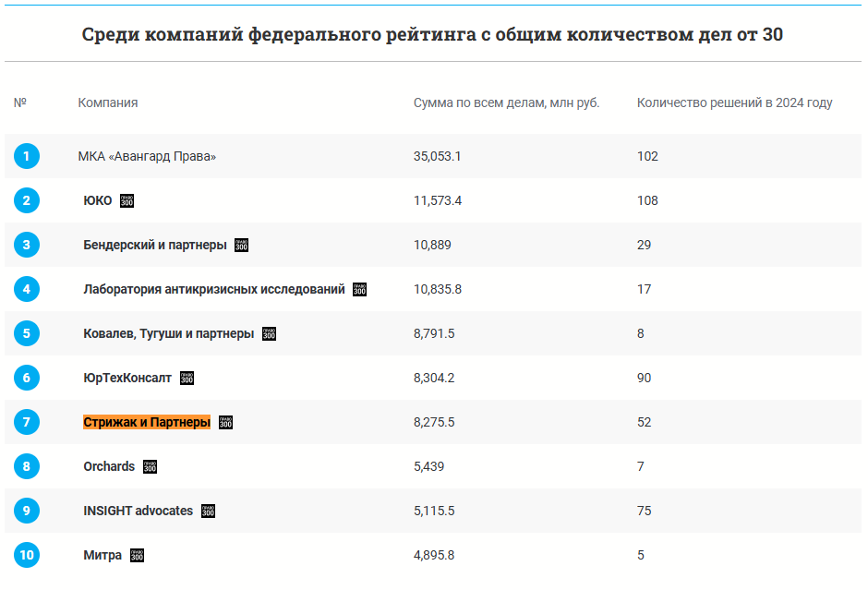The height and width of the screenshot is (590, 868).
Task: Click the decisions count 8 for Ковалев, Тугуши
Action: tap(641, 333)
